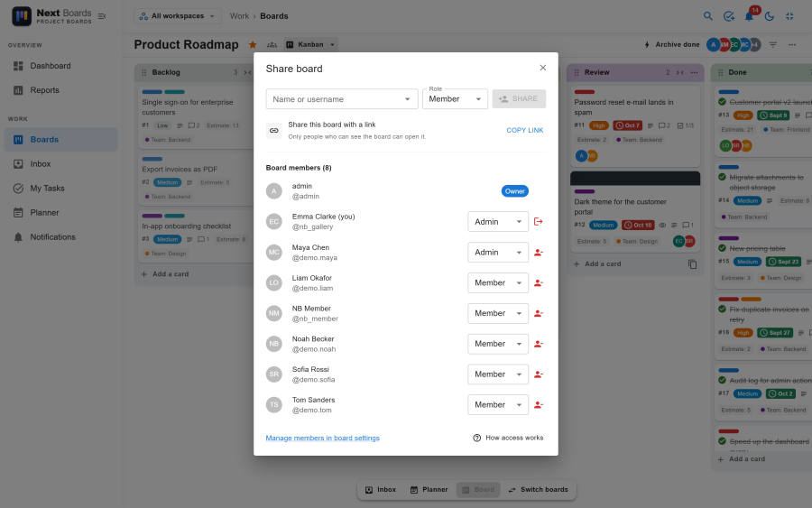Select Boards in the sidebar
Screen dimensions: 812x508
point(61,139)
